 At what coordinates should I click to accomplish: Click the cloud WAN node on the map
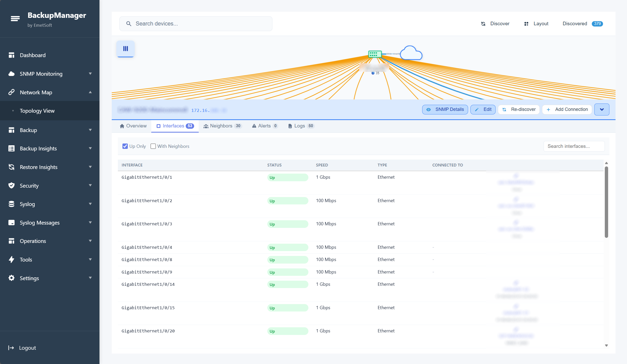(411, 53)
